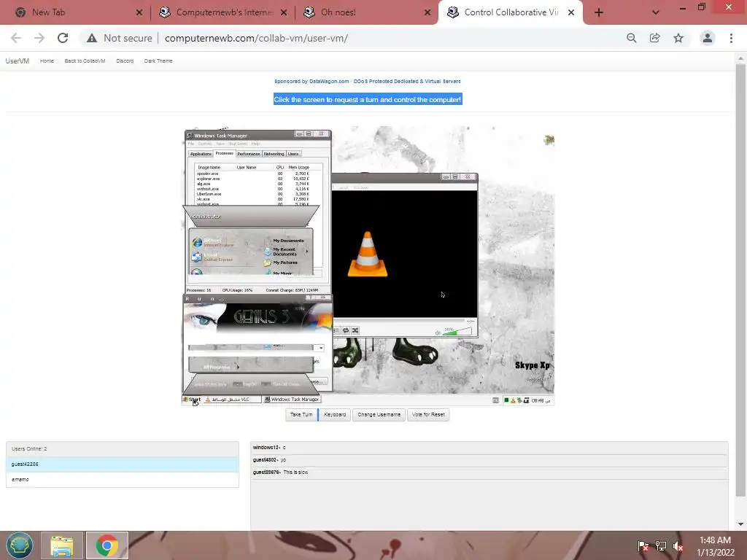Bookmark this page with the star icon

tap(678, 38)
